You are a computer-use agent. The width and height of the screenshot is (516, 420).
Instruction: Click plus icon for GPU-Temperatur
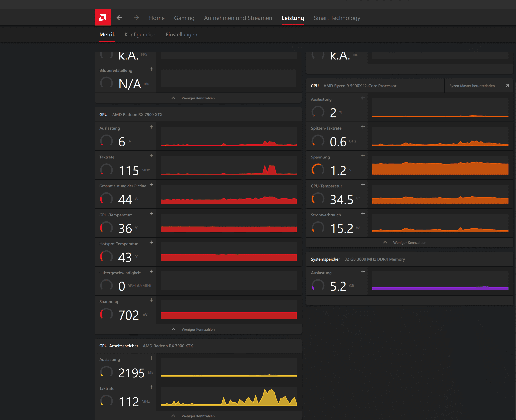click(x=151, y=214)
